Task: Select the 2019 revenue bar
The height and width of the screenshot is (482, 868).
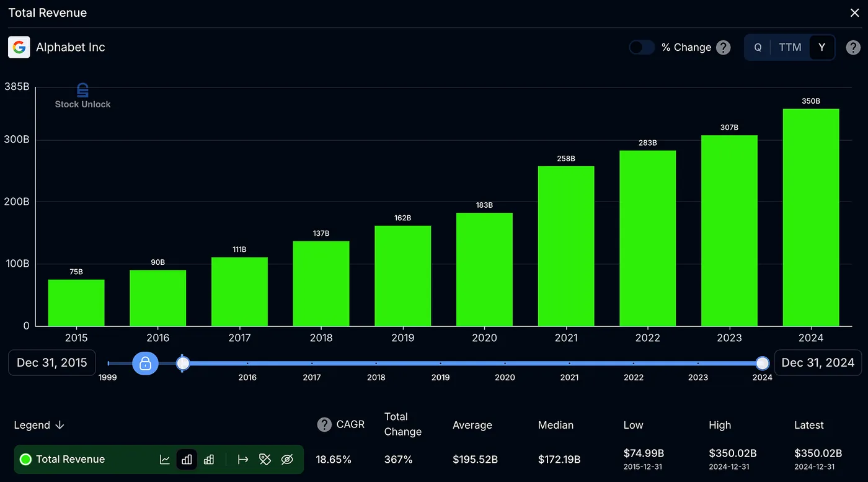Action: coord(403,276)
